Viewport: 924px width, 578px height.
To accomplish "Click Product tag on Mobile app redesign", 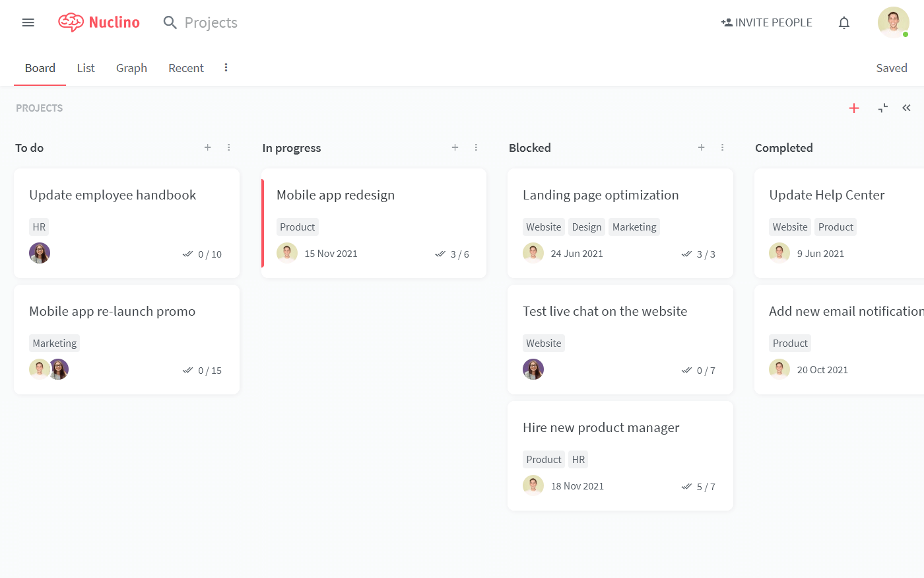I will [x=298, y=227].
